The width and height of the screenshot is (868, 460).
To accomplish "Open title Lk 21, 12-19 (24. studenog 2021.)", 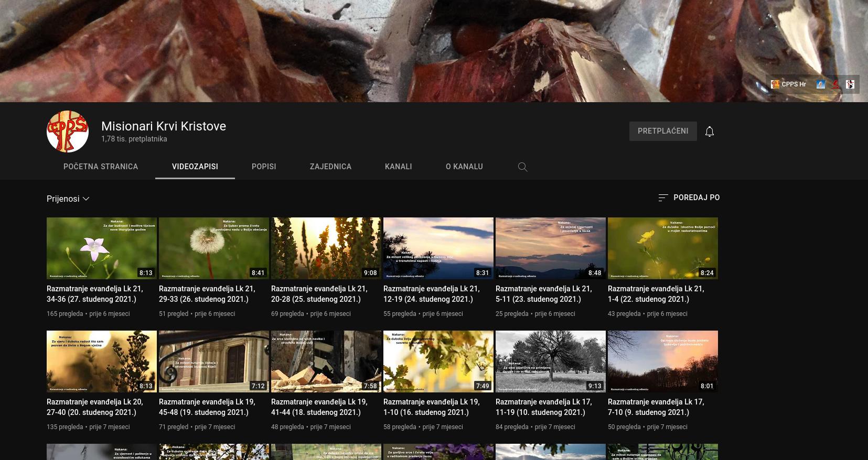I will 432,294.
